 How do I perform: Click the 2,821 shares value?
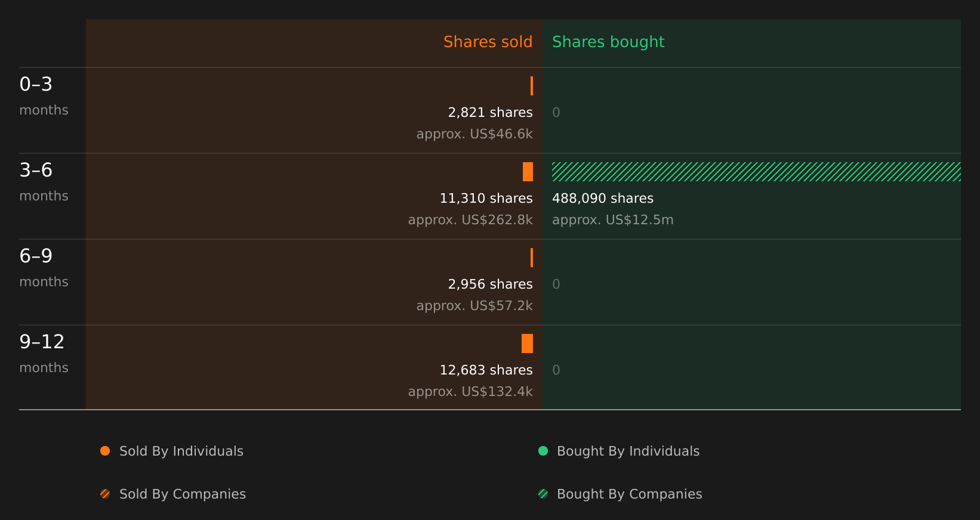[x=490, y=113]
